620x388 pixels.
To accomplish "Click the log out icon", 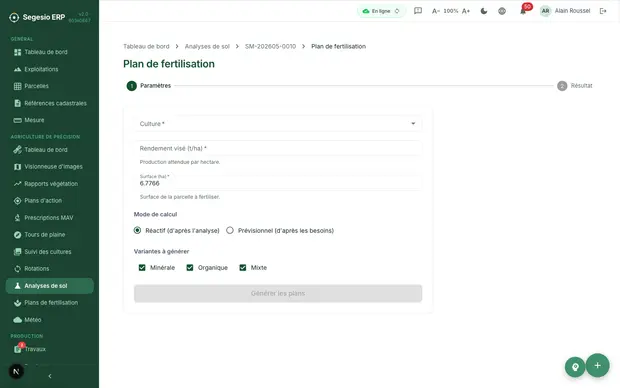I will coord(603,11).
